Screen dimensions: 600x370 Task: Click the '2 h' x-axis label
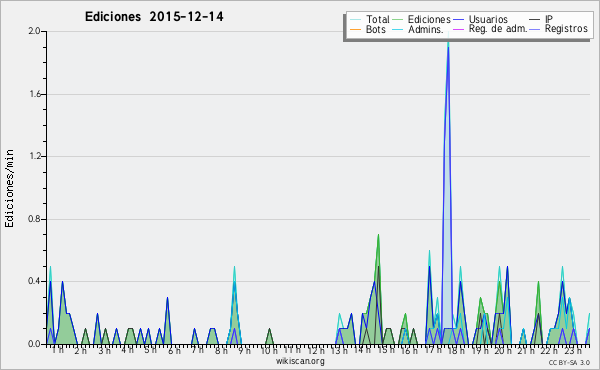(80, 351)
